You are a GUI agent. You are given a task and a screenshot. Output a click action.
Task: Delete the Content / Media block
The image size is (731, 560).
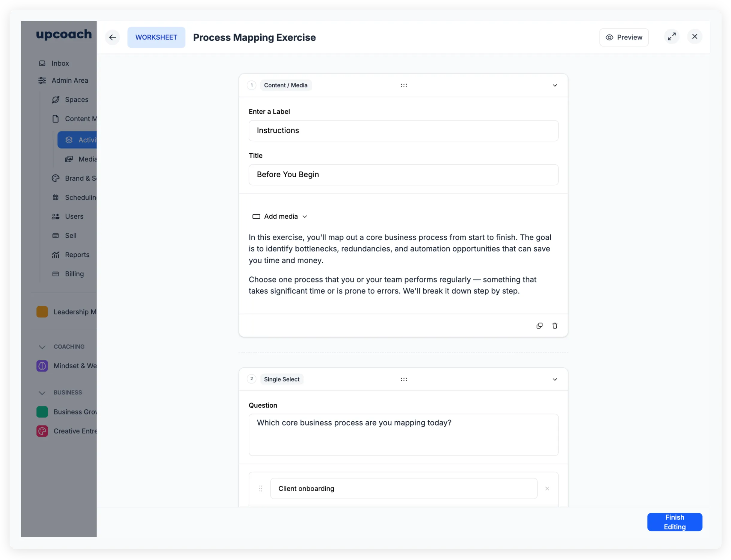click(555, 326)
